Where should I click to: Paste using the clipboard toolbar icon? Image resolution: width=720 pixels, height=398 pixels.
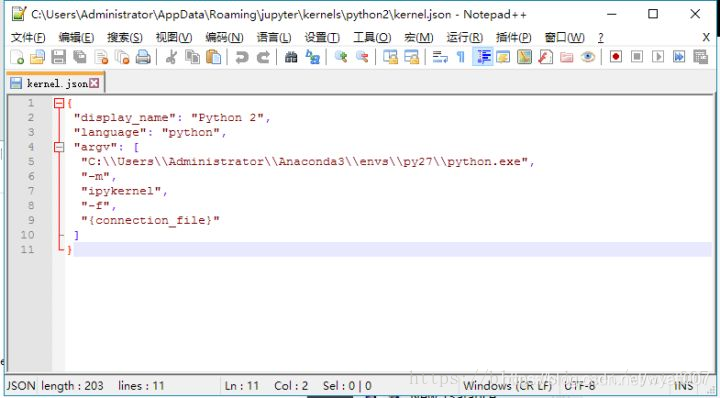coord(214,57)
